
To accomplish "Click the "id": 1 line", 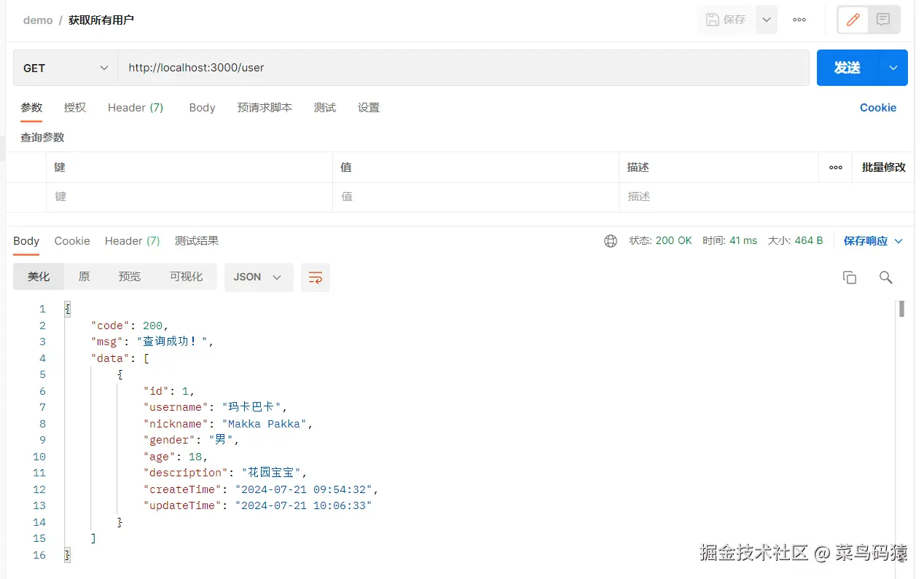I will (x=169, y=391).
